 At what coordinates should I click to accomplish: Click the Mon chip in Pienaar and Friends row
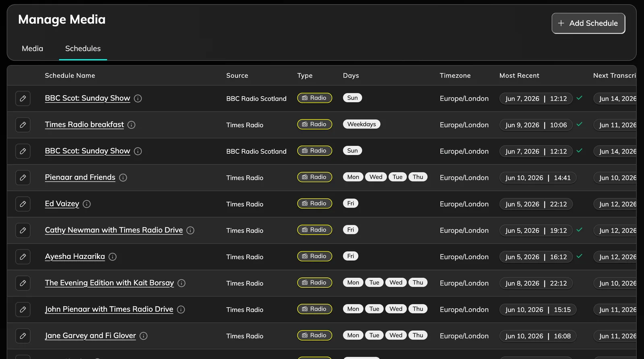click(x=353, y=177)
